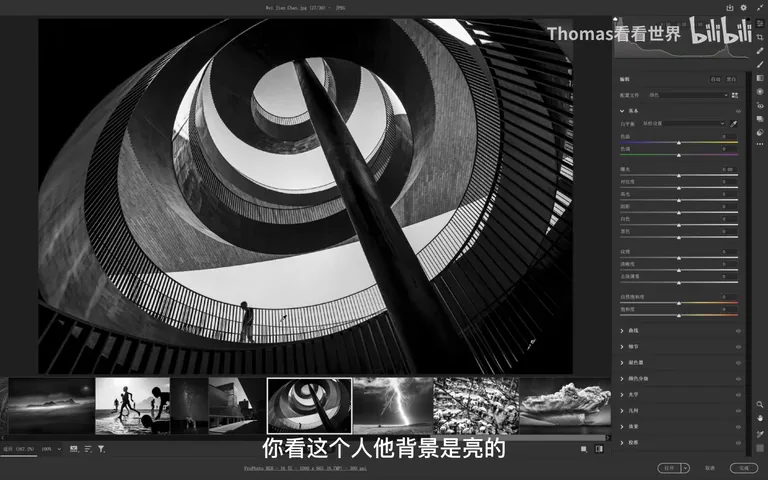Select the lightning bolt filmstrip thumbnail
This screenshot has height=480, width=768.
(x=392, y=406)
